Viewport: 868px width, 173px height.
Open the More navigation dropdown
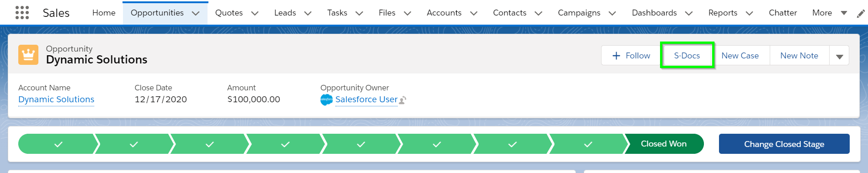point(830,13)
